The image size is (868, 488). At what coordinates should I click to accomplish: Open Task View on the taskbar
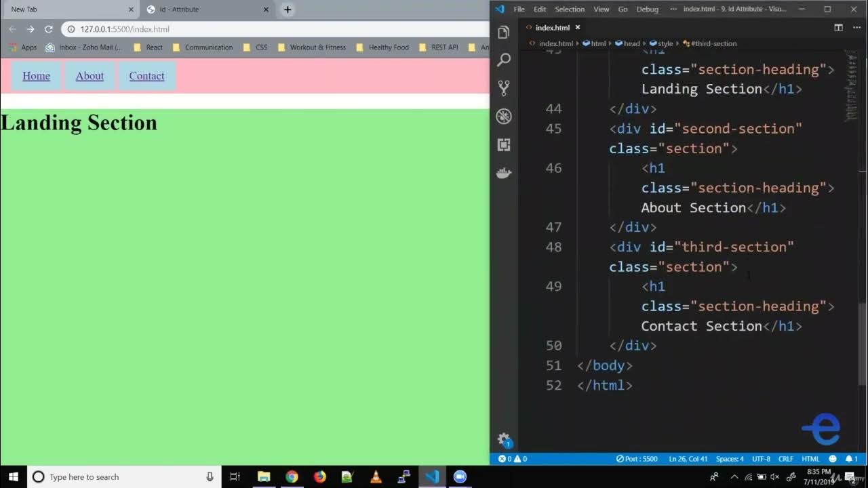coord(235,476)
